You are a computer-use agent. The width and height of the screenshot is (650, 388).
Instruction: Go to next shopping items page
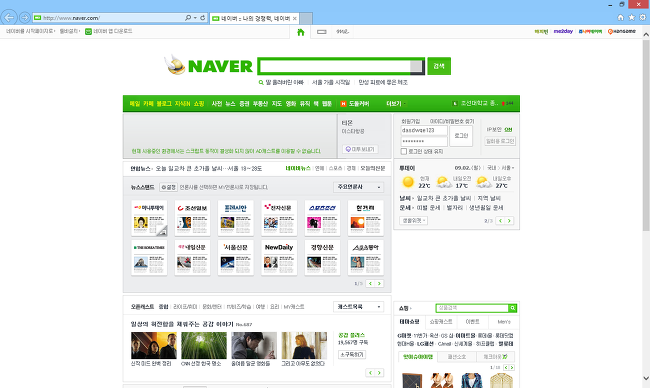[x=512, y=367]
